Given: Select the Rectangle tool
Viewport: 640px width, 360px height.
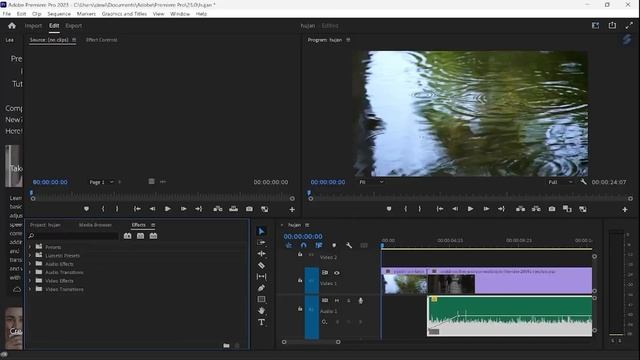Looking at the screenshot, I should [261, 299].
